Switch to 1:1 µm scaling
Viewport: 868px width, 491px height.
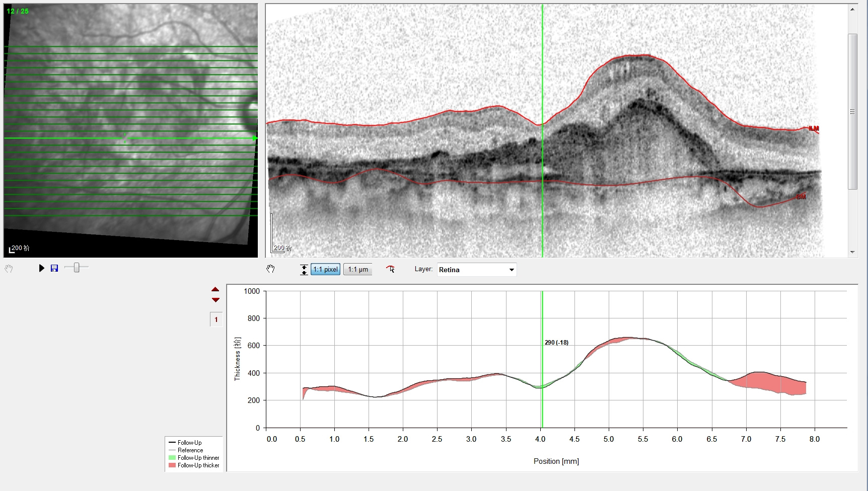coord(358,269)
